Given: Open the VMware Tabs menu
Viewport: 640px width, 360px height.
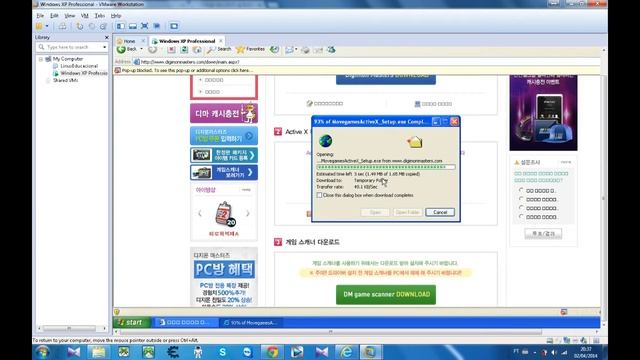Looking at the screenshot, I should pos(100,16).
